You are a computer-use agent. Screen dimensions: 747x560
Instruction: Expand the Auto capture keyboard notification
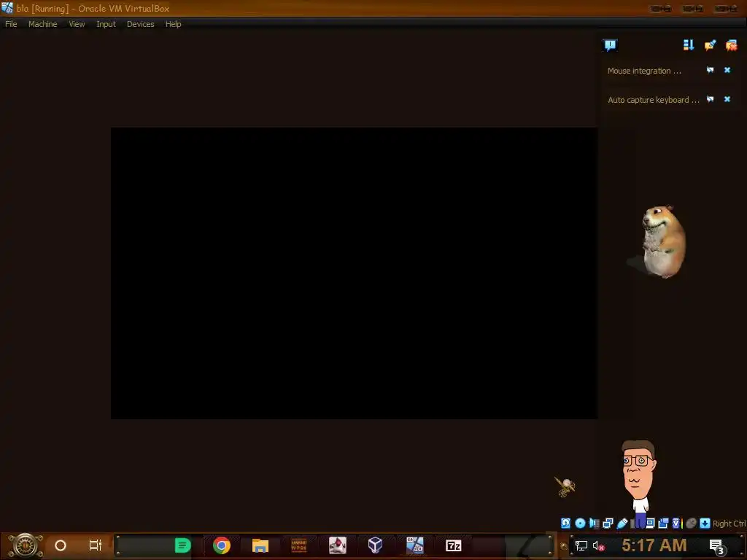(x=653, y=100)
